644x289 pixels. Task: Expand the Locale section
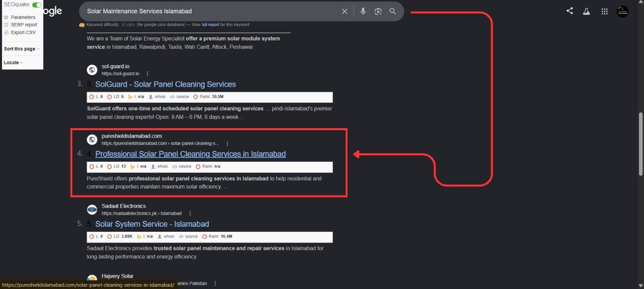click(13, 63)
